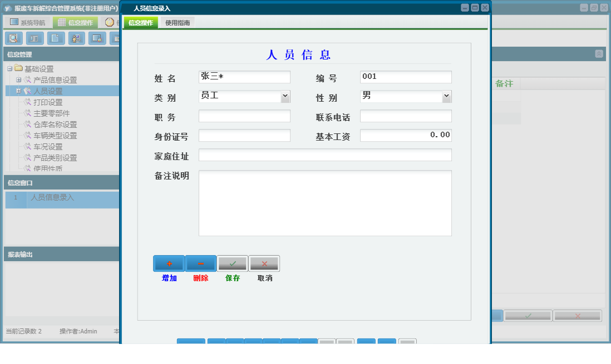The width and height of the screenshot is (611, 364).
Task: Open the 类别 dropdown showing 员工
Action: (x=285, y=96)
